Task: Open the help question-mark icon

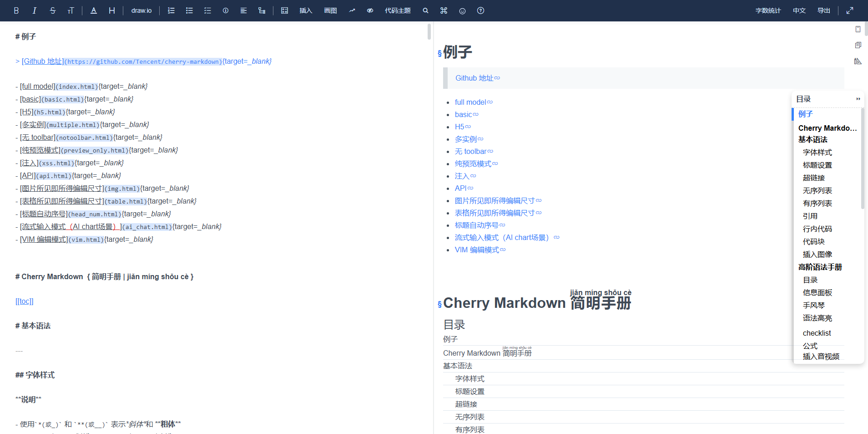Action: [480, 10]
